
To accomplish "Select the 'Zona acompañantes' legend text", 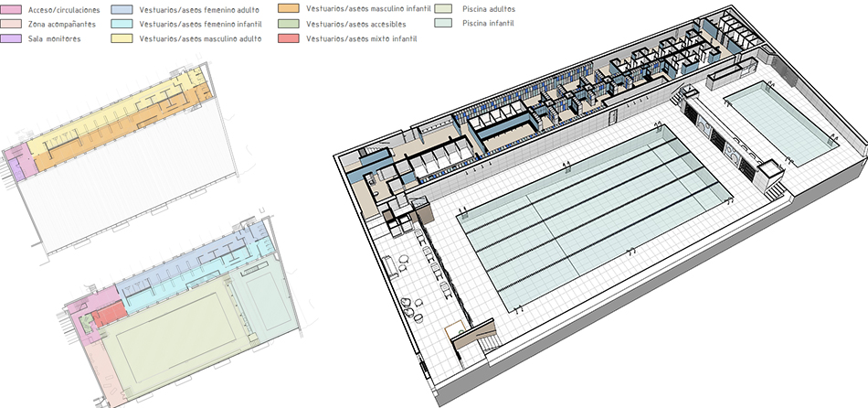I will point(62,25).
